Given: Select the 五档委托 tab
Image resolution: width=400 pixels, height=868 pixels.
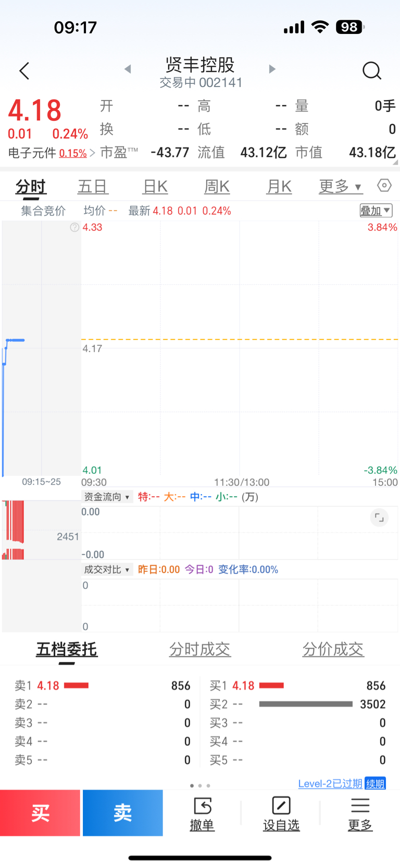Looking at the screenshot, I should tap(67, 650).
